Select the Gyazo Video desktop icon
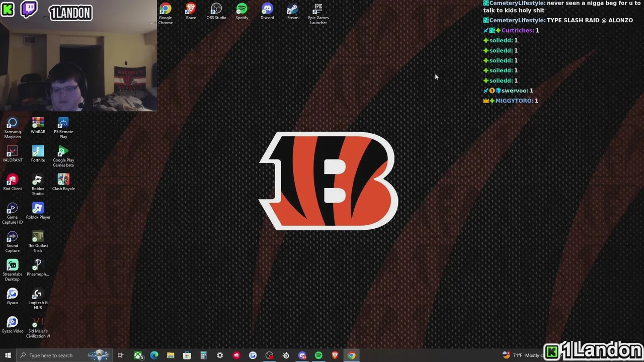The image size is (644, 362). pos(13,325)
